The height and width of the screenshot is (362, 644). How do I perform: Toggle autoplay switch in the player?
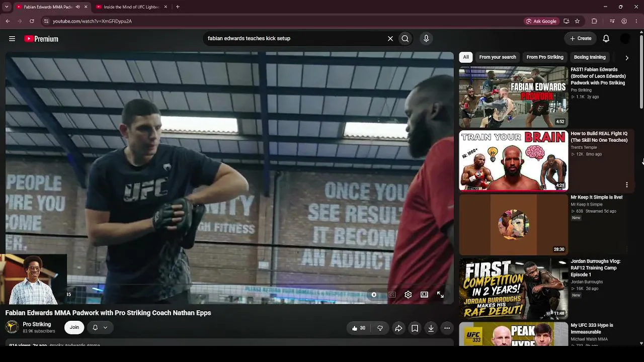point(374,295)
